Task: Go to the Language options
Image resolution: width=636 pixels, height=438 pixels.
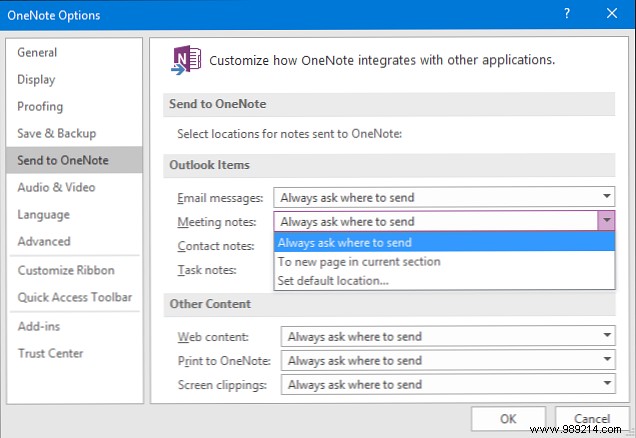Action: coord(75,215)
